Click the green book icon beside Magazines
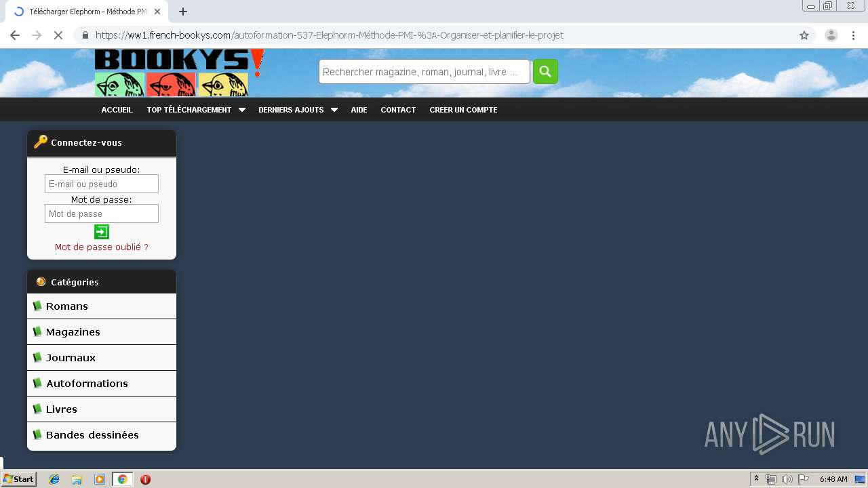Image resolution: width=868 pixels, height=488 pixels. [x=37, y=331]
